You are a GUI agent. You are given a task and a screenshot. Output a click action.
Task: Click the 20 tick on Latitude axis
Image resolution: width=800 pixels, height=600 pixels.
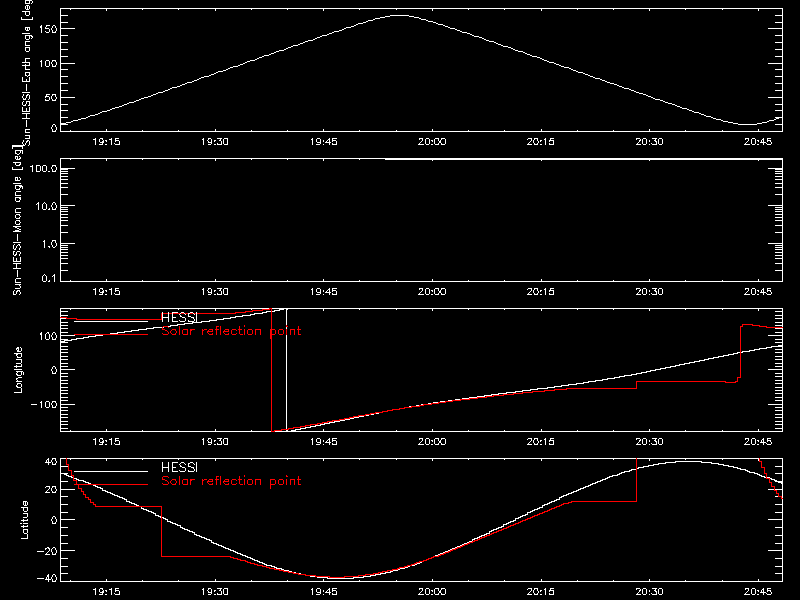[51, 490]
